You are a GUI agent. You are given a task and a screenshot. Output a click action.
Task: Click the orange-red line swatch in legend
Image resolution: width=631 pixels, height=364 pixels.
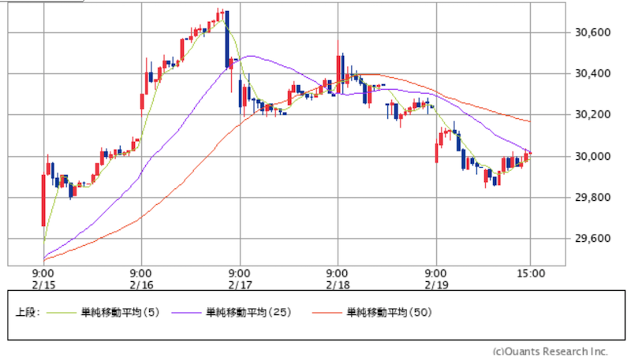(327, 313)
